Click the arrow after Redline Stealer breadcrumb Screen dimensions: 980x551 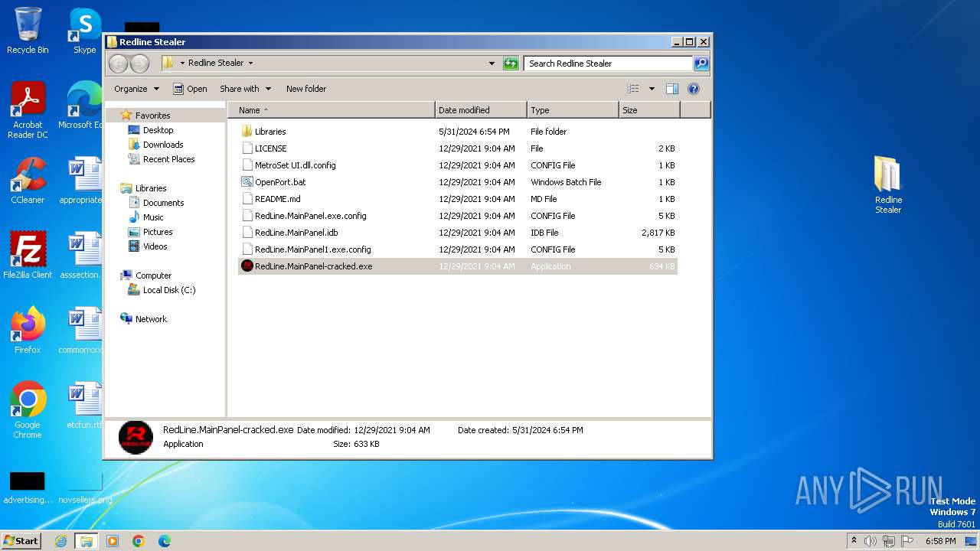click(x=250, y=64)
